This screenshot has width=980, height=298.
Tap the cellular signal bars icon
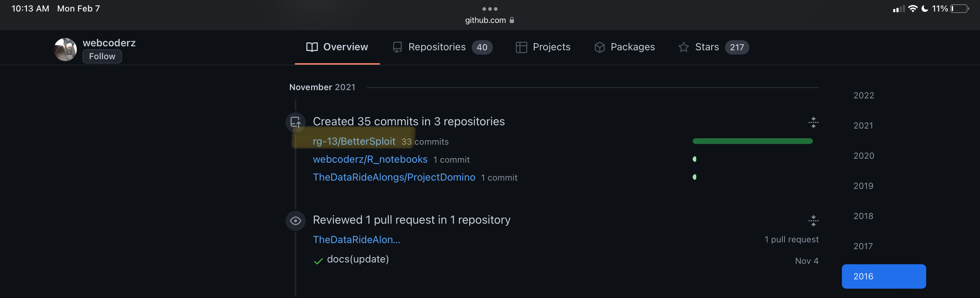[899, 9]
